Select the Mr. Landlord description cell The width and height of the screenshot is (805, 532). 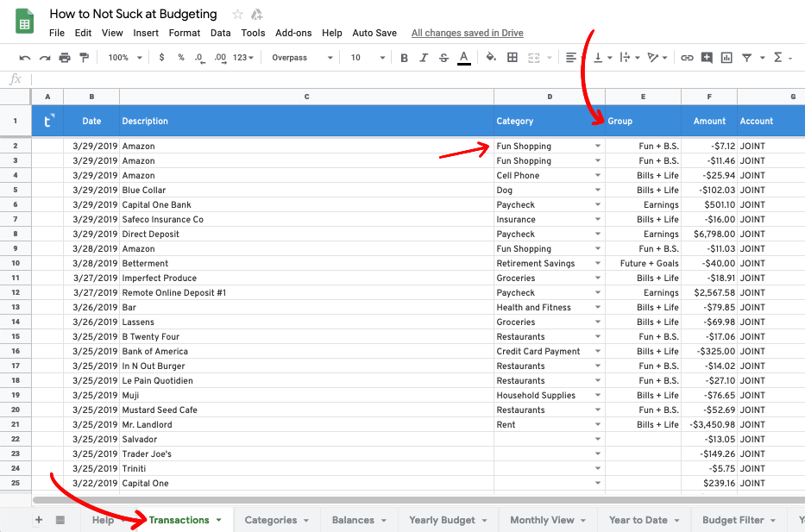coord(306,425)
